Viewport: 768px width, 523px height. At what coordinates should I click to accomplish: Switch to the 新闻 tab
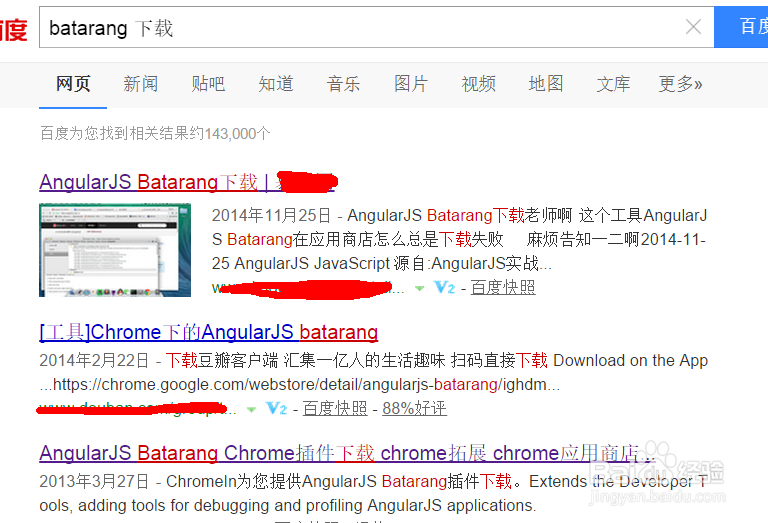pyautogui.click(x=141, y=84)
